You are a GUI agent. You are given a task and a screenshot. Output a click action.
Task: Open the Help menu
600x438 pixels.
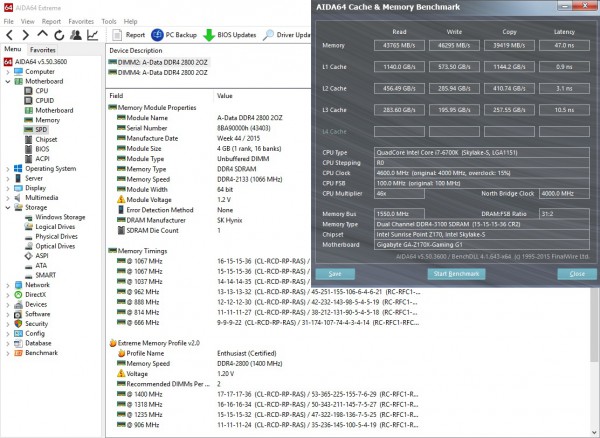[x=130, y=21]
